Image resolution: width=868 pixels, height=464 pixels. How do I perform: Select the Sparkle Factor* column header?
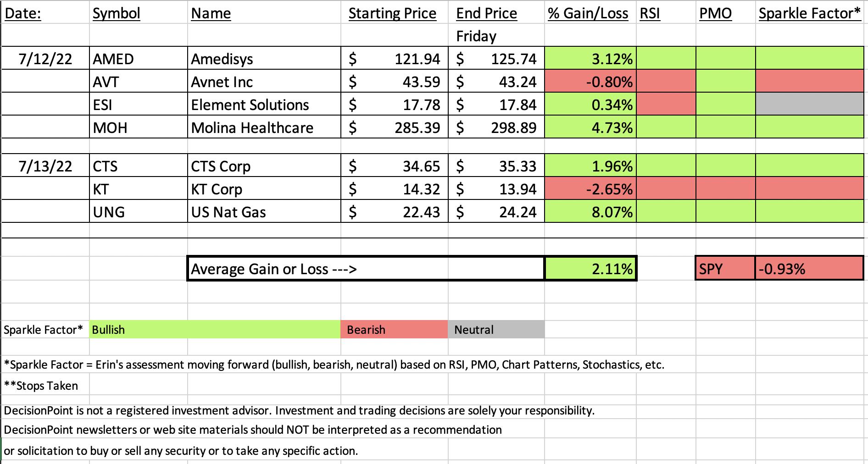click(x=810, y=13)
